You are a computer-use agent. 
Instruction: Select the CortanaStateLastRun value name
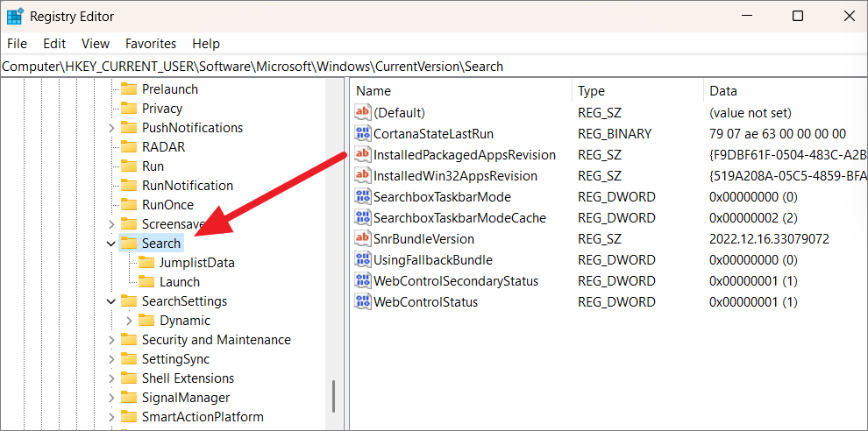(x=433, y=134)
